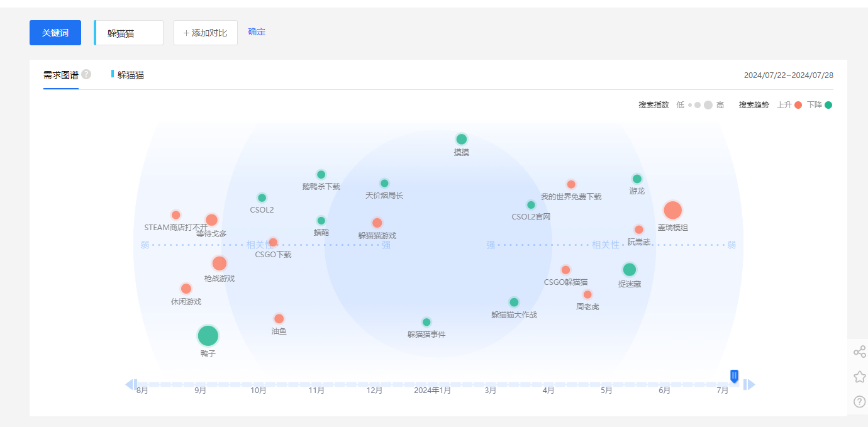Click the STEAM商店打不开 bubble
Viewport: 868px width, 427px height.
click(x=176, y=215)
